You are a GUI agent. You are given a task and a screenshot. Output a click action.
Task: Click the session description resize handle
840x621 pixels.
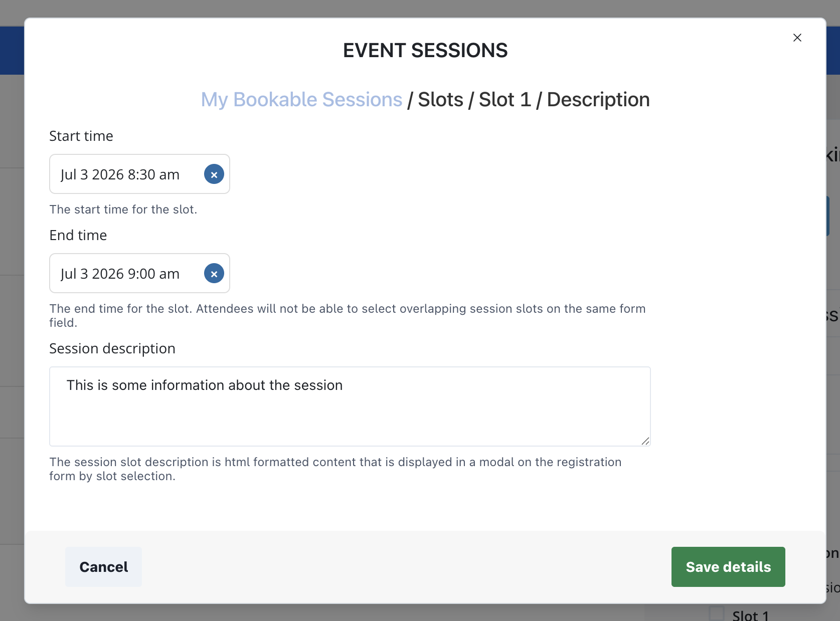click(645, 441)
